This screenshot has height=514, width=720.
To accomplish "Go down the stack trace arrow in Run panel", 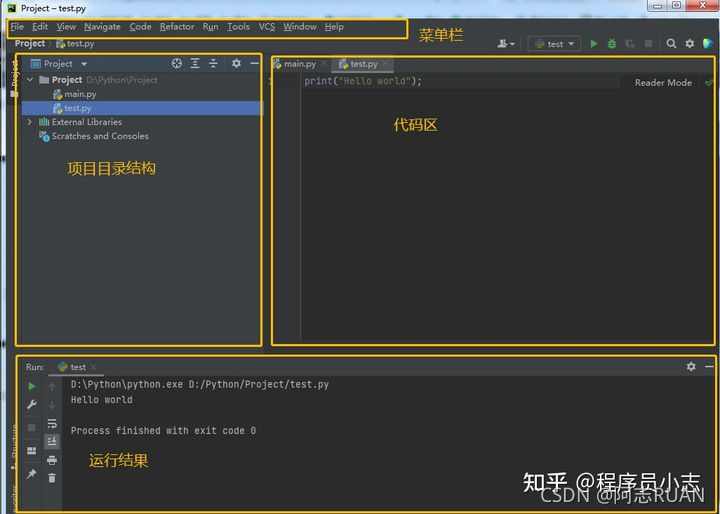I will pyautogui.click(x=52, y=405).
